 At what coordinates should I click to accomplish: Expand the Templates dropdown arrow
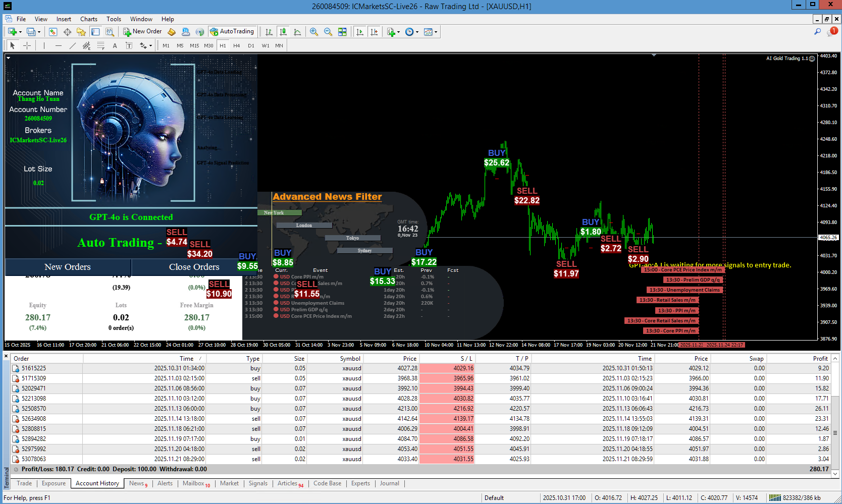[x=436, y=32]
